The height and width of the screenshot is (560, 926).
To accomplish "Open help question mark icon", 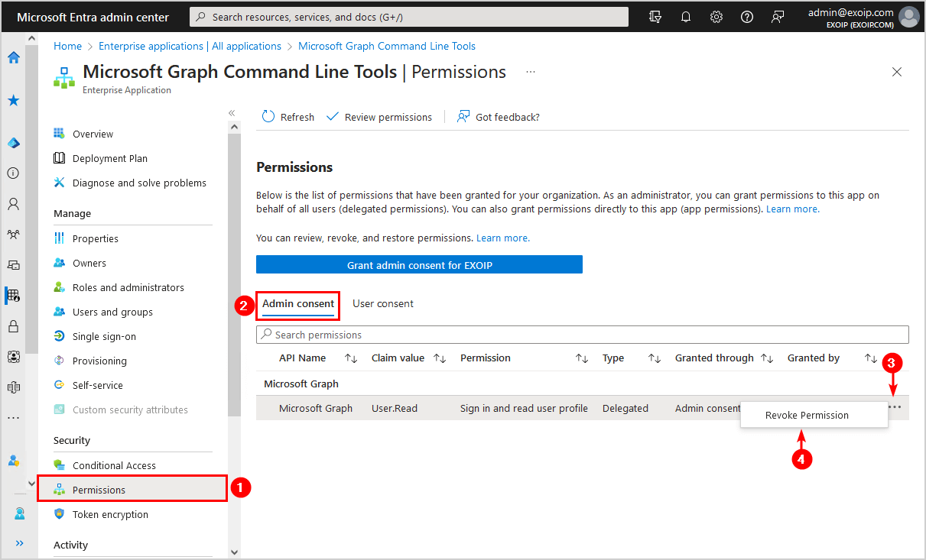I will (x=747, y=17).
